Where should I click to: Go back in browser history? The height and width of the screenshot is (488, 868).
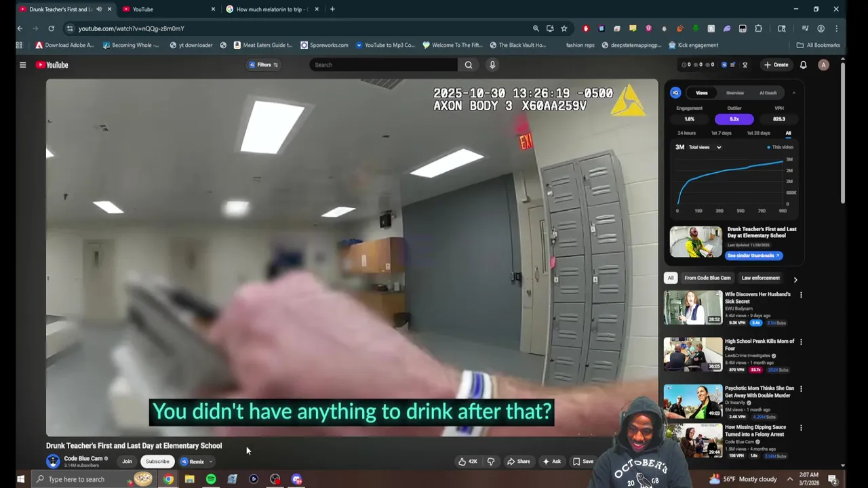point(20,28)
